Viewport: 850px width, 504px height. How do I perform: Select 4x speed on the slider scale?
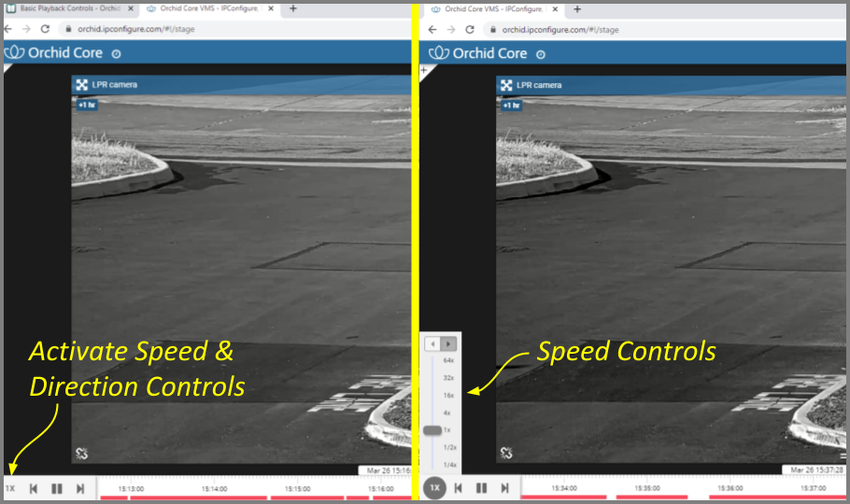pyautogui.click(x=446, y=413)
